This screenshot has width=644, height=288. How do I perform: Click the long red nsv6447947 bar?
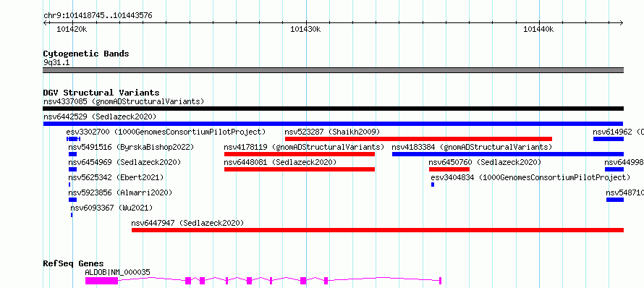[x=378, y=230]
